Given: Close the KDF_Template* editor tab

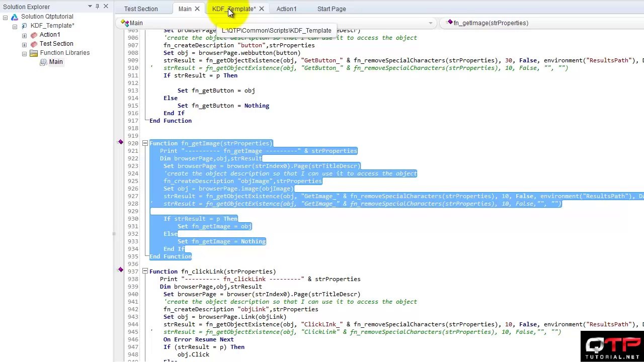Looking at the screenshot, I should pos(262,9).
